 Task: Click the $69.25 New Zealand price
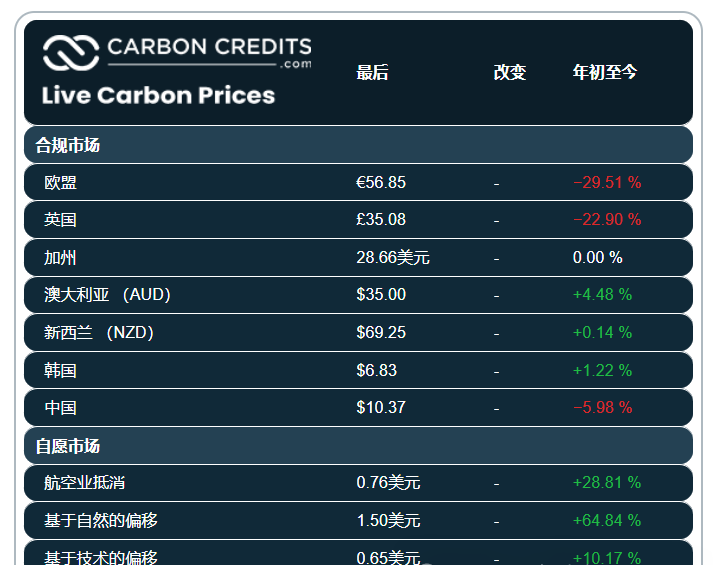[x=381, y=332]
